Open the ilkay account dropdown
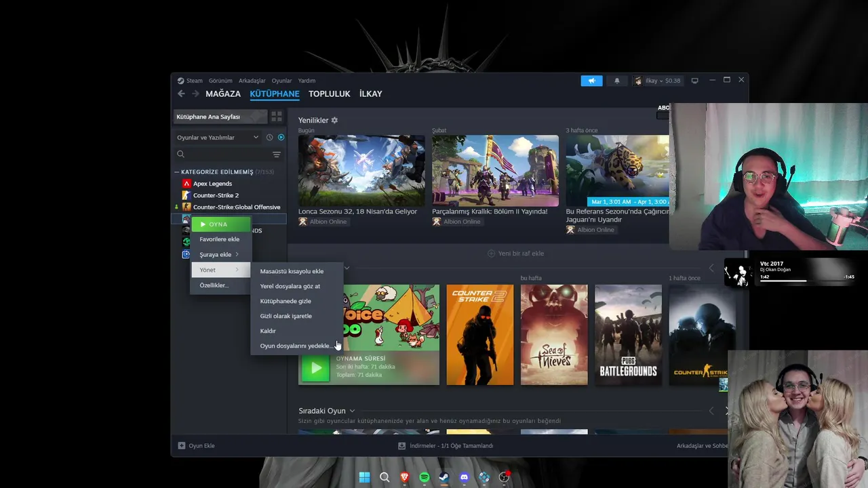 [x=657, y=81]
